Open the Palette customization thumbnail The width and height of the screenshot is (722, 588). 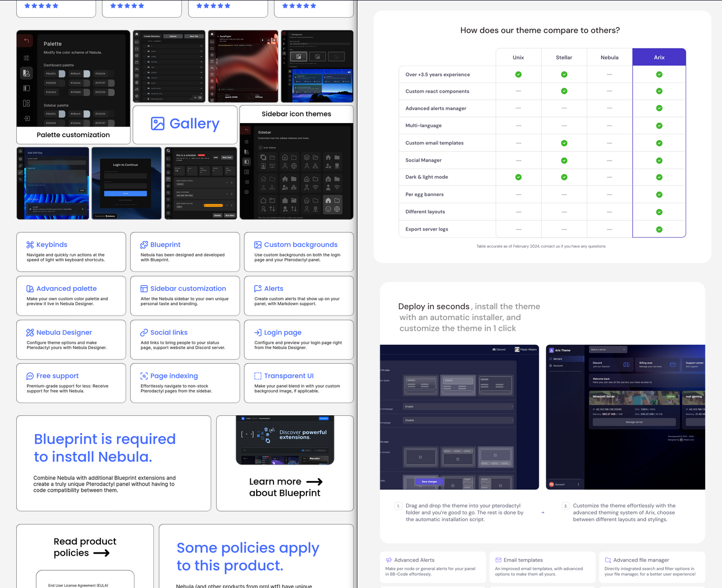click(x=73, y=87)
